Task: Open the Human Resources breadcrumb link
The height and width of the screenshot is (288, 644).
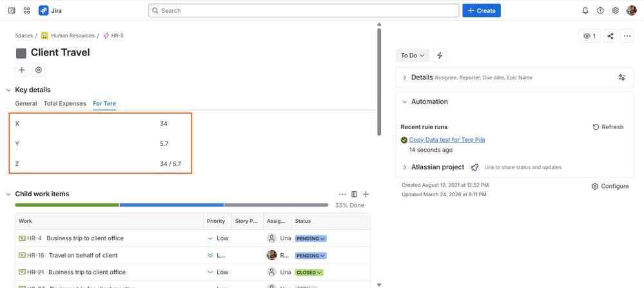Action: 73,36
